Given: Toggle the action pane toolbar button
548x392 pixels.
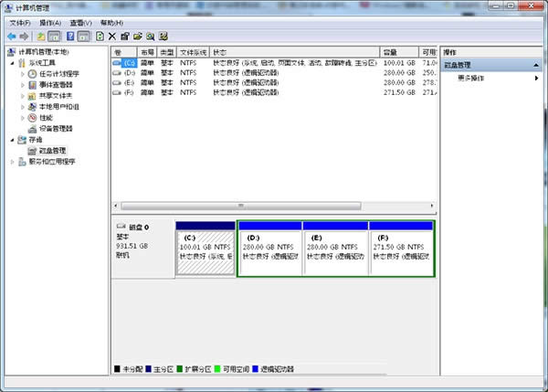Looking at the screenshot, I should tap(84, 36).
